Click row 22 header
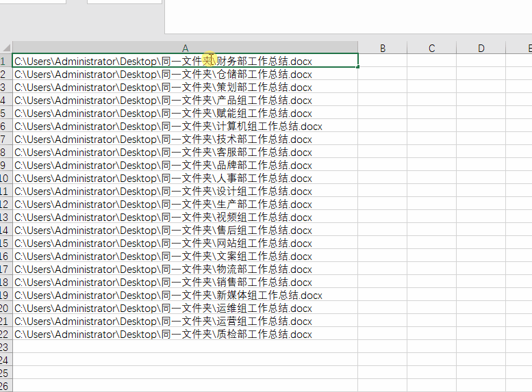Screen dimensions: 532x392 [x=5, y=335]
